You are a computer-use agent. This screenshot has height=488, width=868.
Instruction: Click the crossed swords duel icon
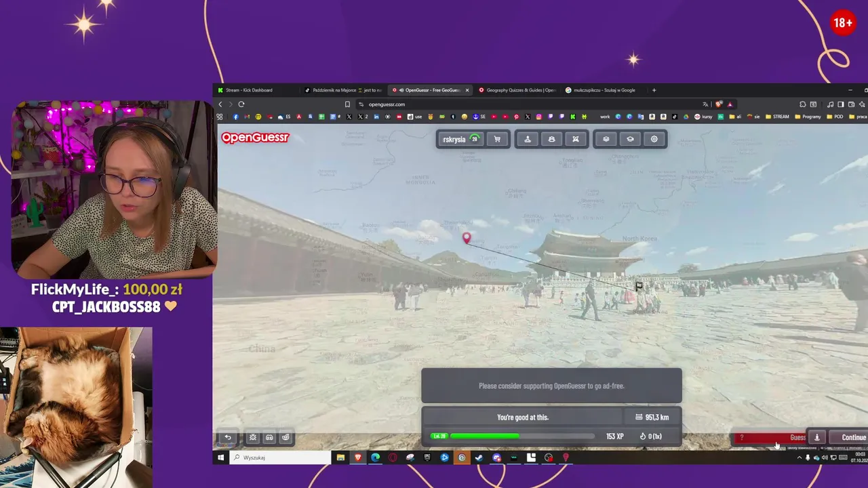pyautogui.click(x=575, y=139)
